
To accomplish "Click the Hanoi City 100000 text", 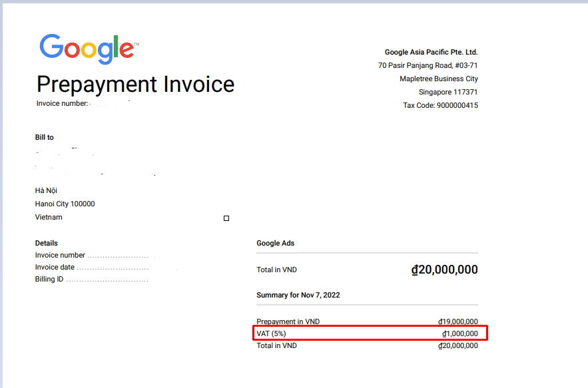I will (65, 204).
